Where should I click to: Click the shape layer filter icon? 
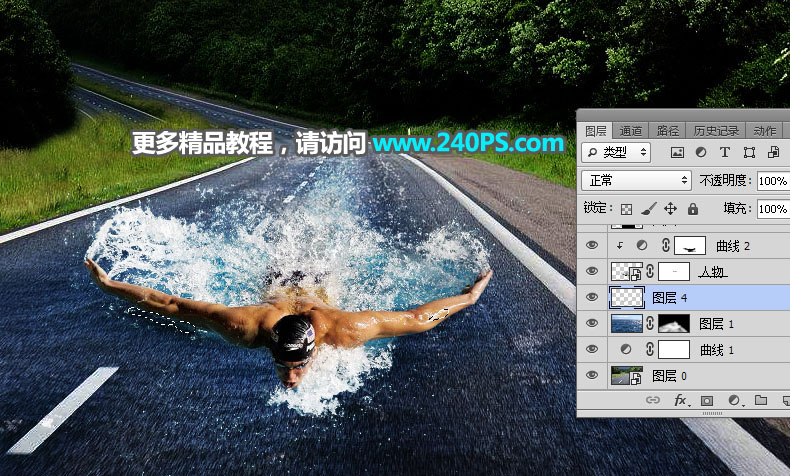click(749, 153)
